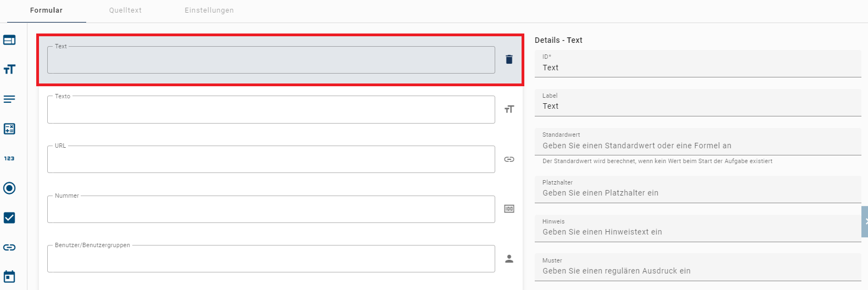Select the Benutzer/Benutzergruppen field

pos(271,259)
